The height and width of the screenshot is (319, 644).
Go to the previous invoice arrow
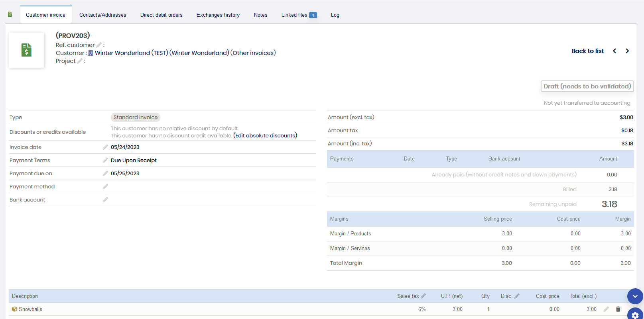tap(614, 51)
